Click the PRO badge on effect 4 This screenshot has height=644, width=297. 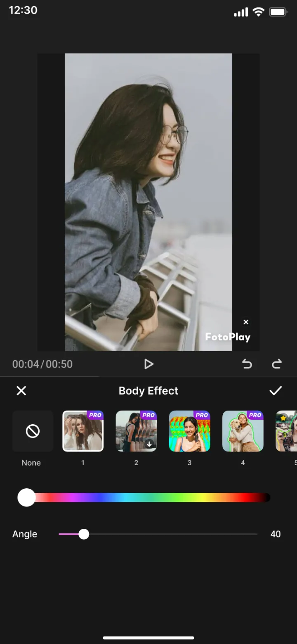coord(255,415)
